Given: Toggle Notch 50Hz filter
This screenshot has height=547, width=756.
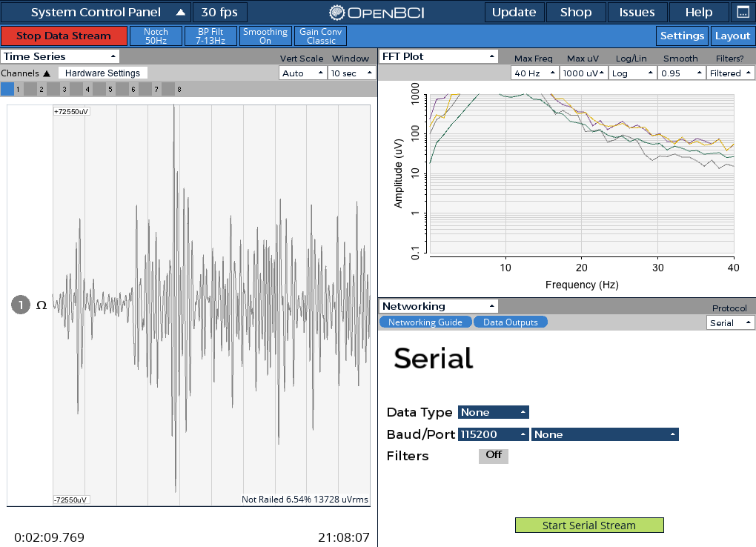Looking at the screenshot, I should (x=156, y=36).
